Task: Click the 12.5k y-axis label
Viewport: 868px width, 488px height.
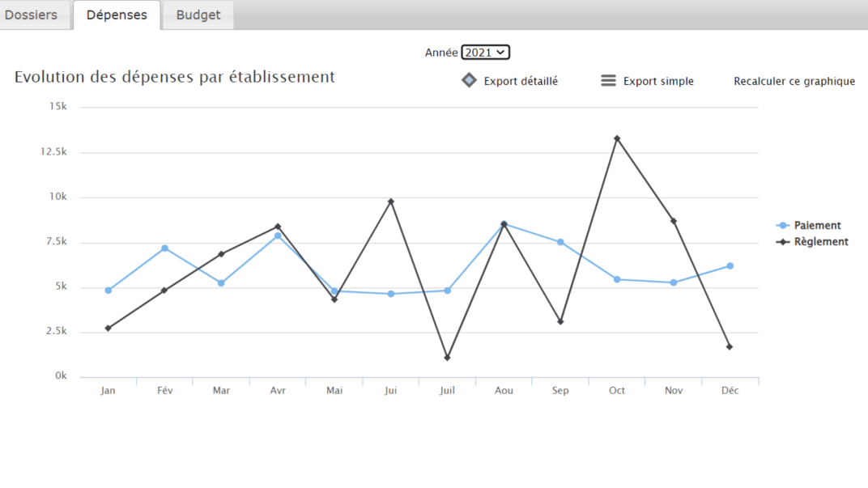Action: pyautogui.click(x=53, y=151)
